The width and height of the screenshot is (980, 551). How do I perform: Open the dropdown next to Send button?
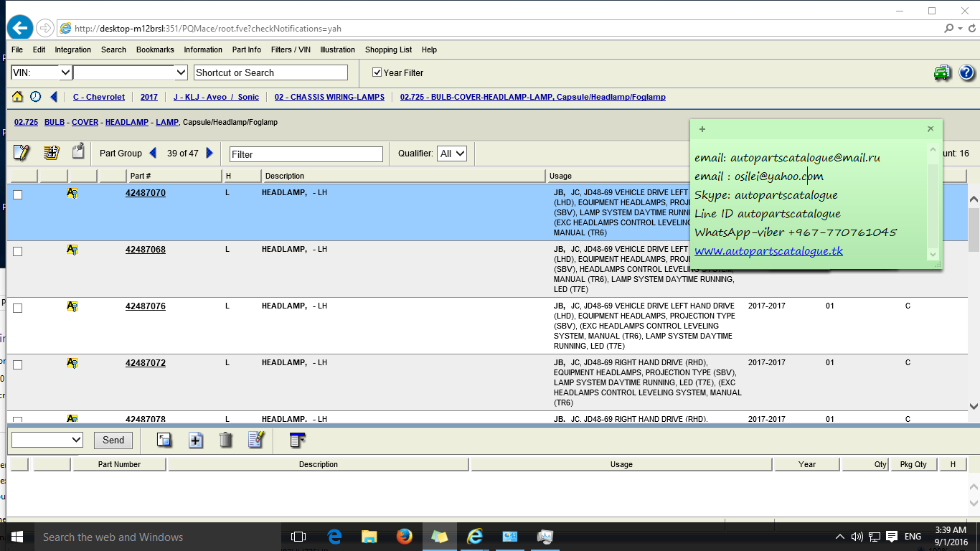point(47,440)
